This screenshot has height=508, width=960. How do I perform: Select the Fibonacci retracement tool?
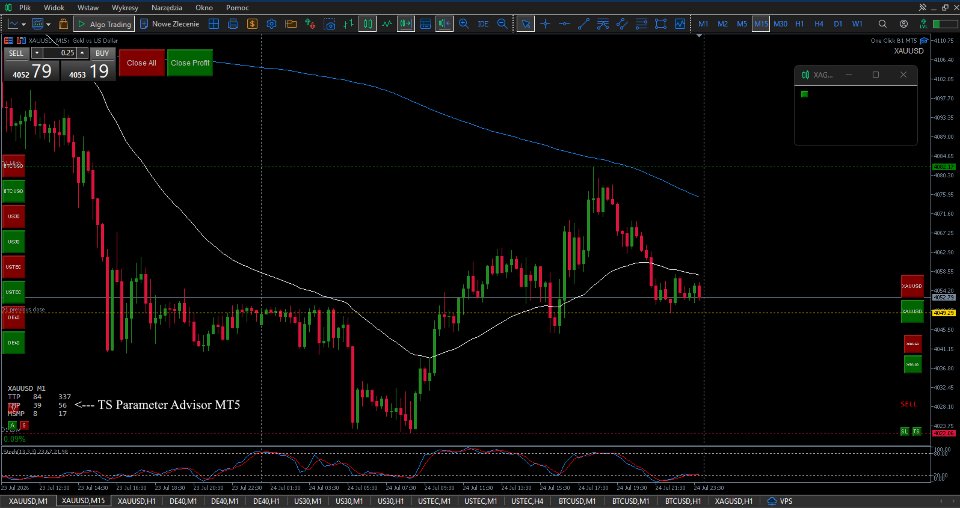click(x=641, y=24)
